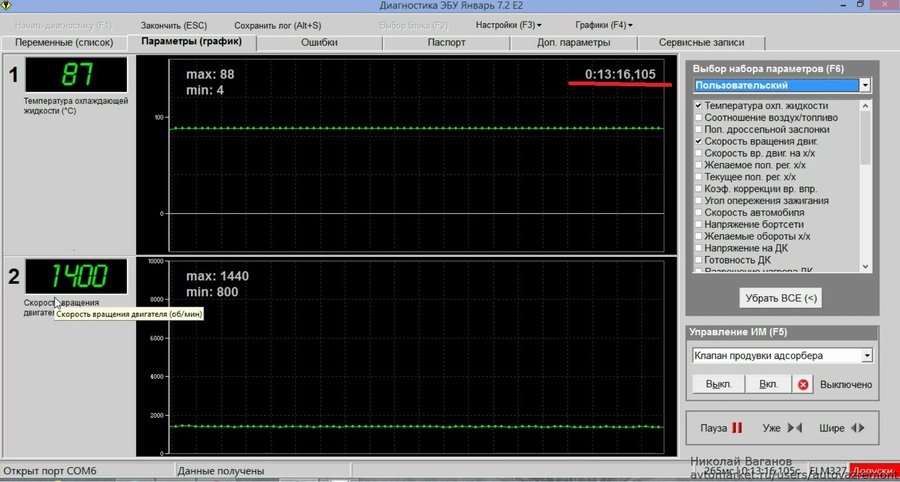Open the Клапан продувки адсорбера dropdown
The width and height of the screenshot is (900, 482).
(x=867, y=356)
